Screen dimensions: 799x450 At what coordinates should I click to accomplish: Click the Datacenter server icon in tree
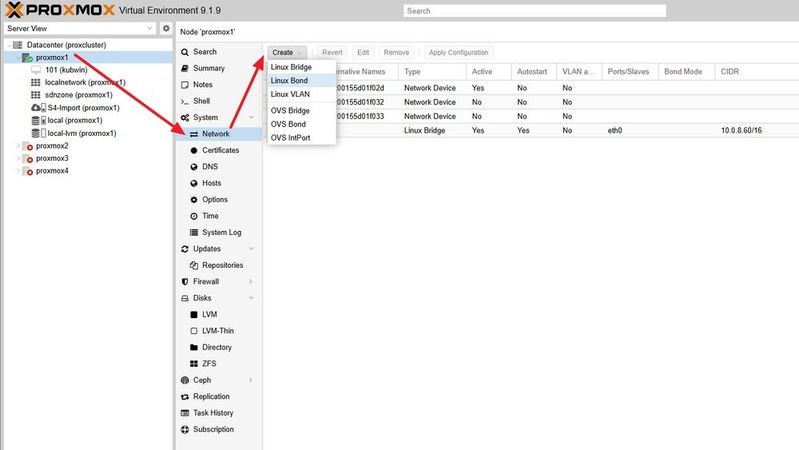[18, 45]
